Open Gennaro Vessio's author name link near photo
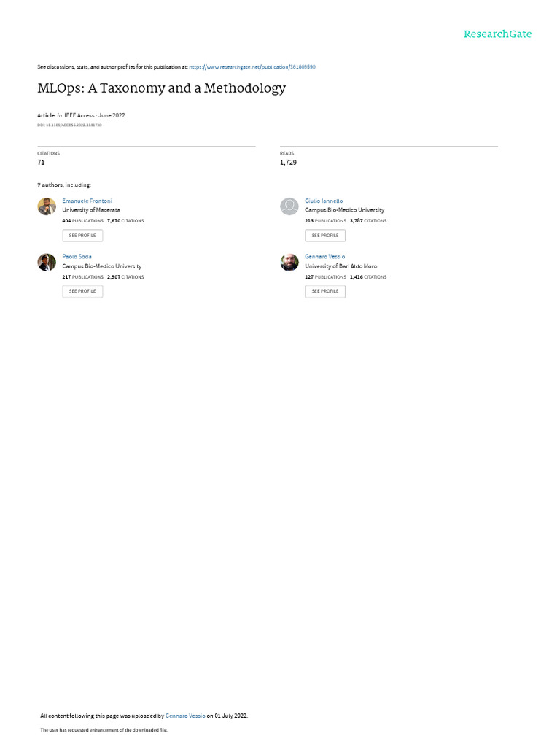Viewport: 560px width, 747px height. click(x=324, y=257)
